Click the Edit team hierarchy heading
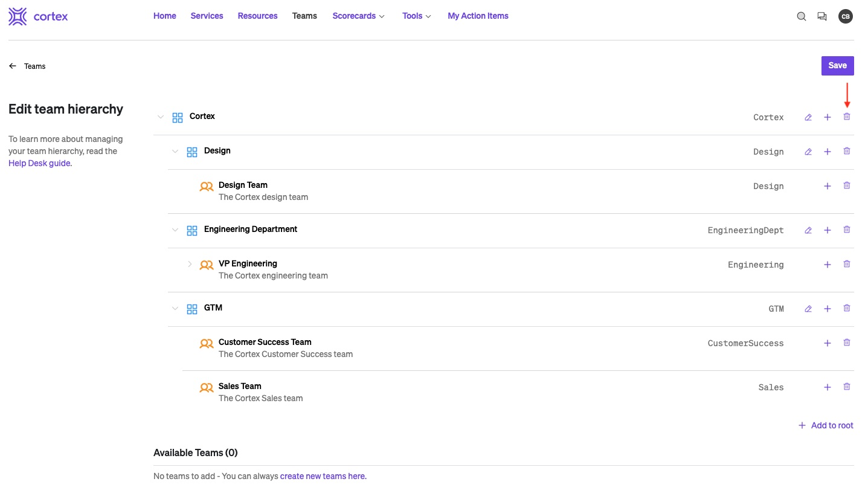Image resolution: width=868 pixels, height=499 pixels. coord(66,109)
